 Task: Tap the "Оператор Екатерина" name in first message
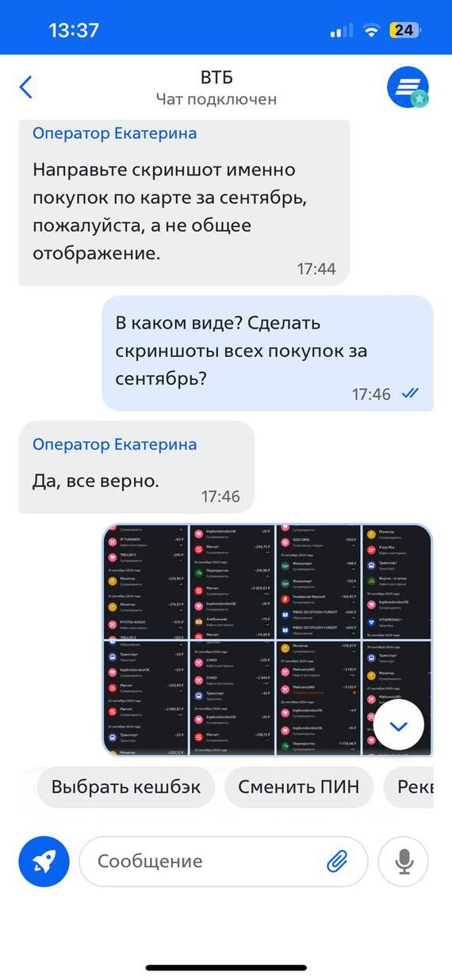pyautogui.click(x=114, y=133)
